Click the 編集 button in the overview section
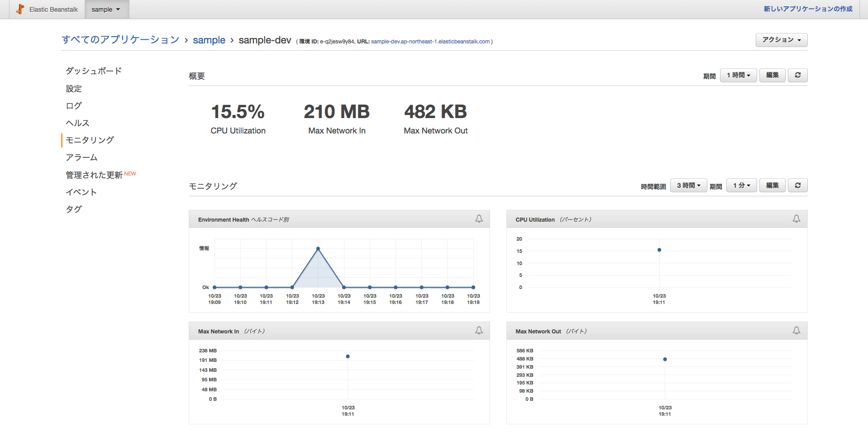868x437 pixels. (773, 75)
